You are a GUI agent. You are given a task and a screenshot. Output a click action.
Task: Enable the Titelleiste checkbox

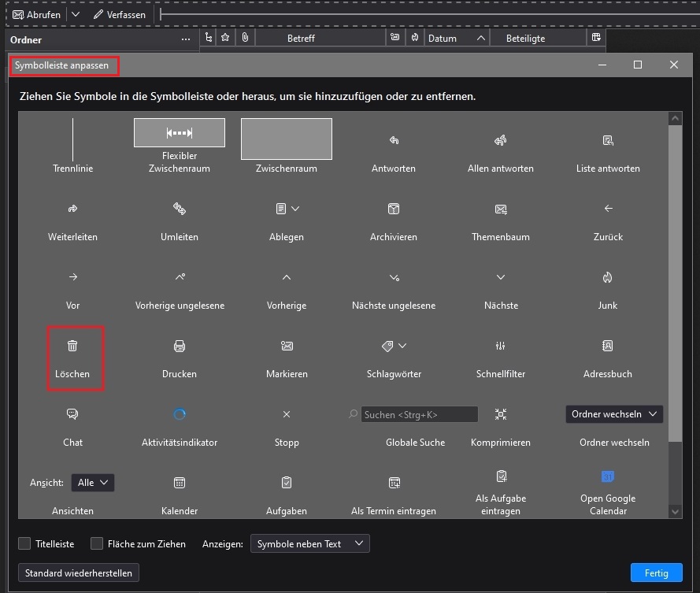pos(24,543)
